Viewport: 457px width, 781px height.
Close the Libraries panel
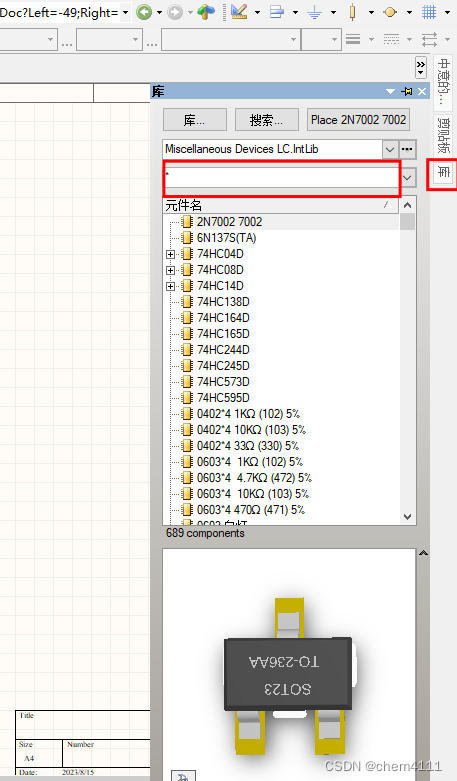point(422,91)
